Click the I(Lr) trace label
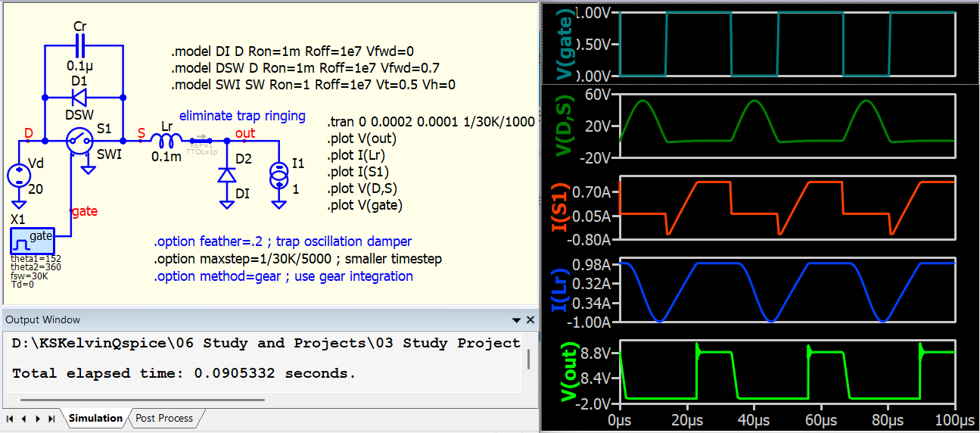Image resolution: width=980 pixels, height=433 pixels. 564,291
